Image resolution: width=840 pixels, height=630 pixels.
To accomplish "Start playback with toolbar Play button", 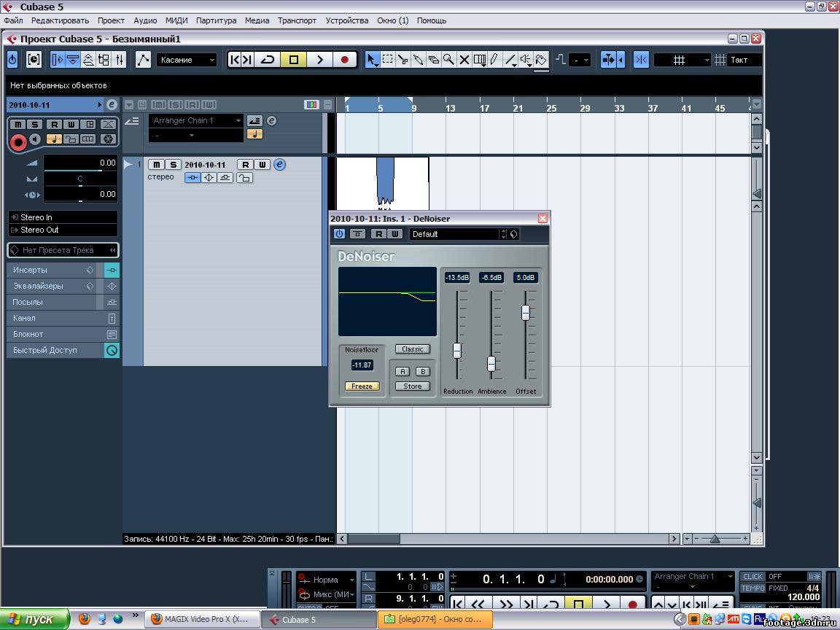I will (x=320, y=60).
